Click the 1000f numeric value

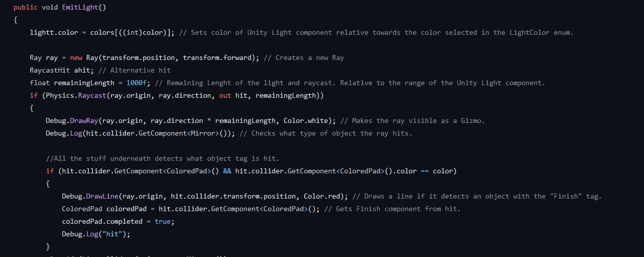click(139, 83)
